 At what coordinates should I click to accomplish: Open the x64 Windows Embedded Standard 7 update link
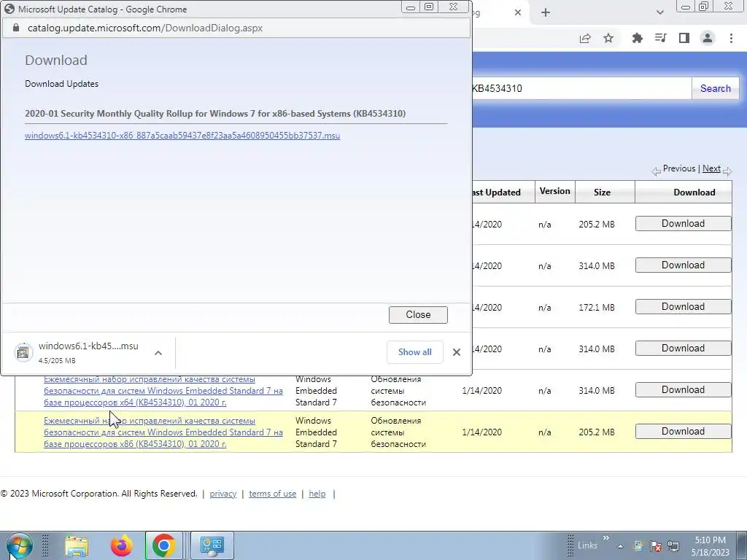click(x=163, y=391)
